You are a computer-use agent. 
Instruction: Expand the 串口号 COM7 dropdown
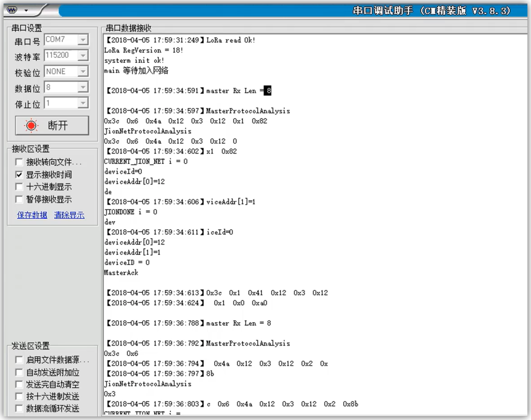tap(83, 39)
